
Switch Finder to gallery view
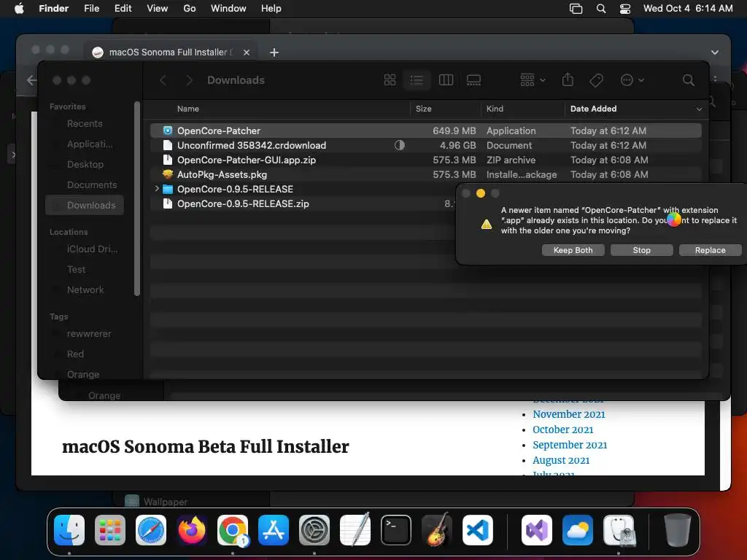tap(473, 80)
